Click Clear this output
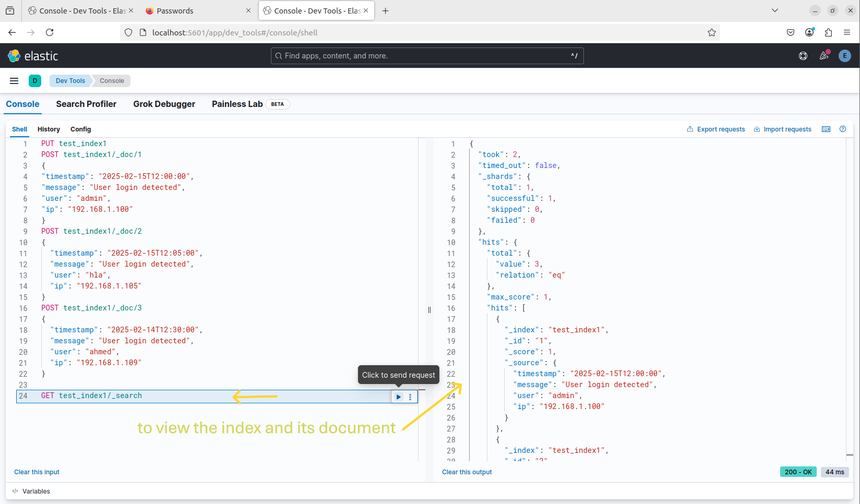Viewport: 860px width, 504px height. click(x=467, y=472)
